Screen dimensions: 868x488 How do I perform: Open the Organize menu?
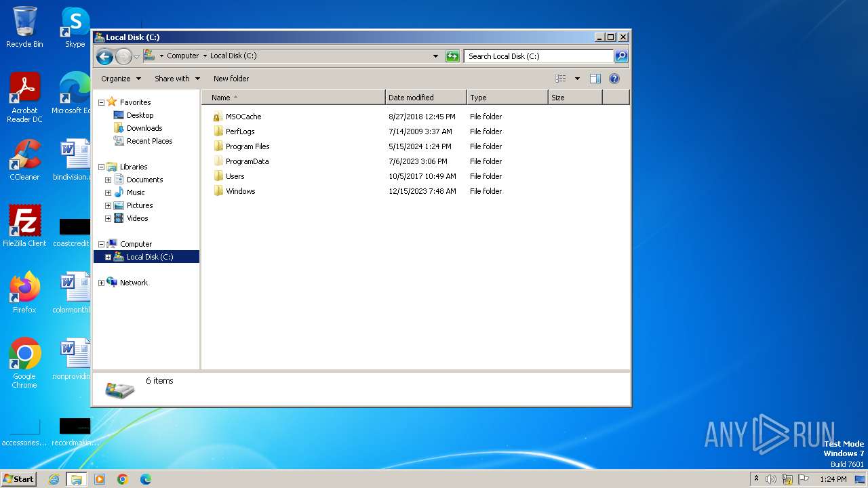click(x=121, y=79)
